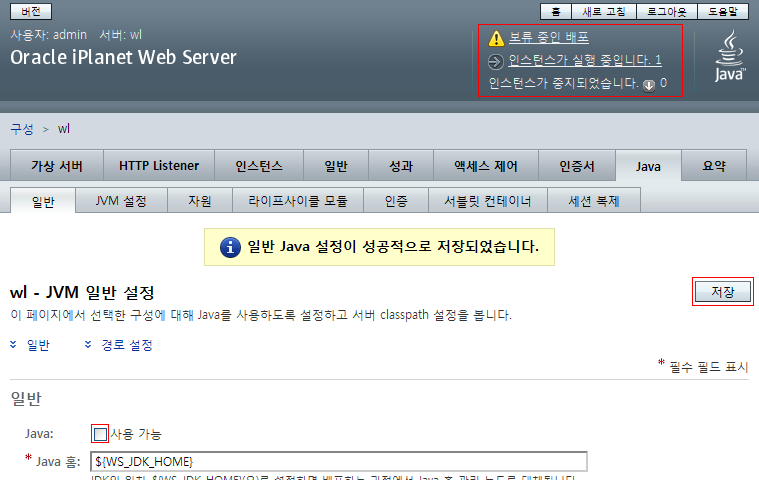Switch to the 인증서 tab
Viewport: 759px width, 480px height.
click(x=577, y=165)
